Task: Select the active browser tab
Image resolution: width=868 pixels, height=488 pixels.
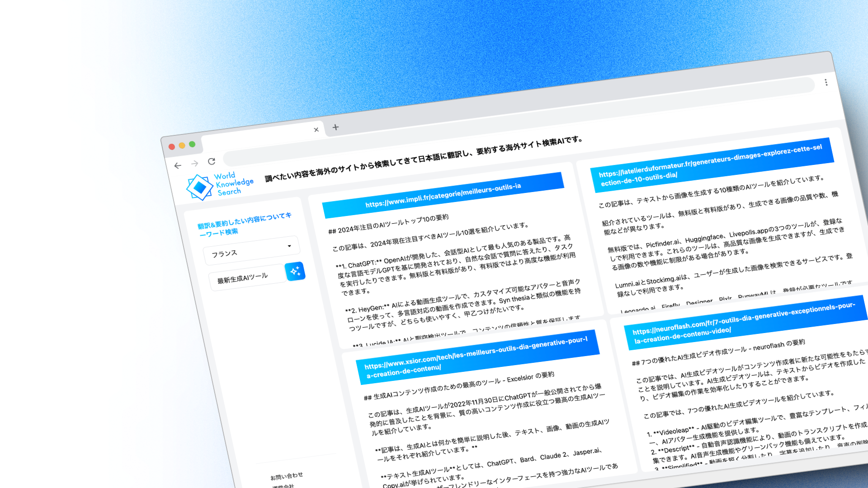Action: click(x=258, y=137)
